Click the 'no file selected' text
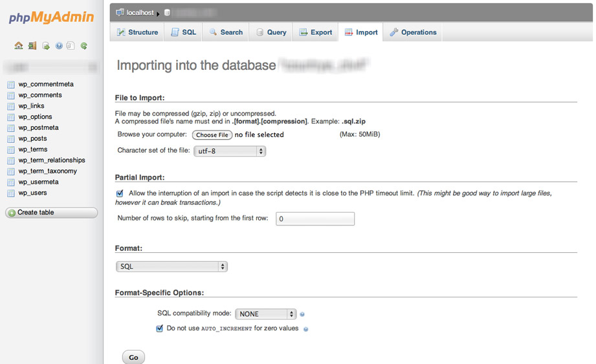This screenshot has width=596, height=364. (259, 134)
